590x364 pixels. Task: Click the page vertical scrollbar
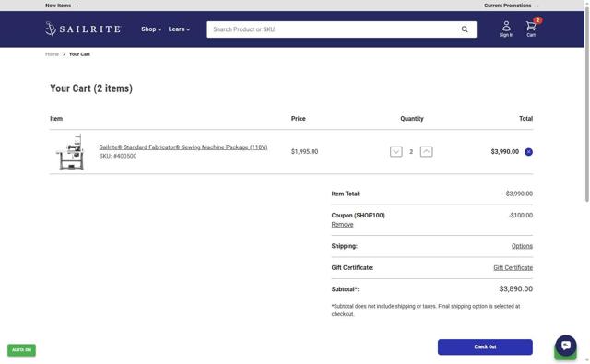pyautogui.click(x=586, y=105)
